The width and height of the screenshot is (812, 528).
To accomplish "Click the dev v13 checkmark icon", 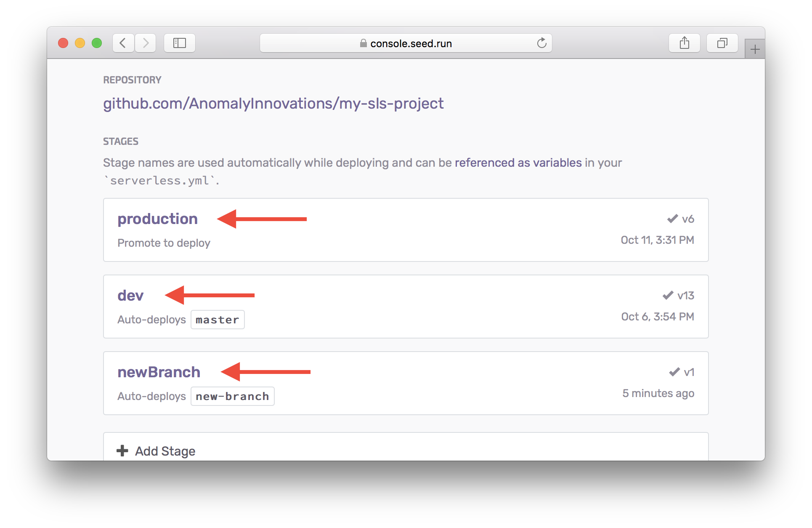I will (668, 295).
